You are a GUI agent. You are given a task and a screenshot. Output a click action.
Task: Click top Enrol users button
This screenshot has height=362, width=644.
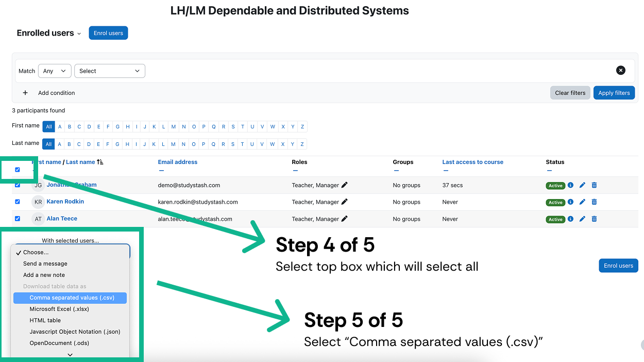coord(108,33)
